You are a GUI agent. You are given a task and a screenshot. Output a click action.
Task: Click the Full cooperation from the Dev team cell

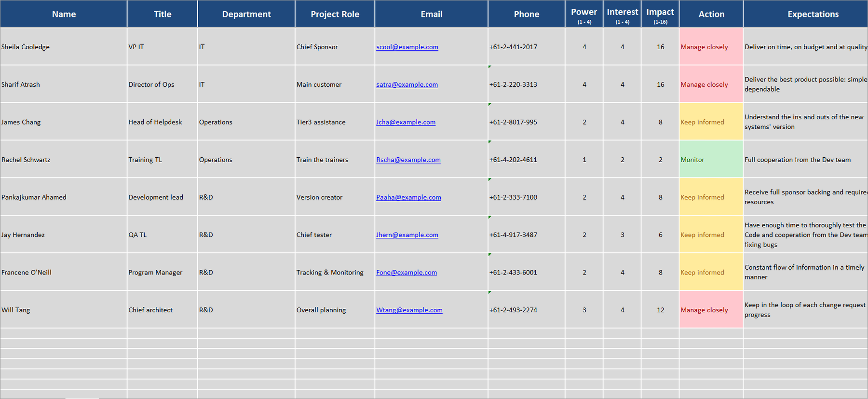(x=806, y=160)
